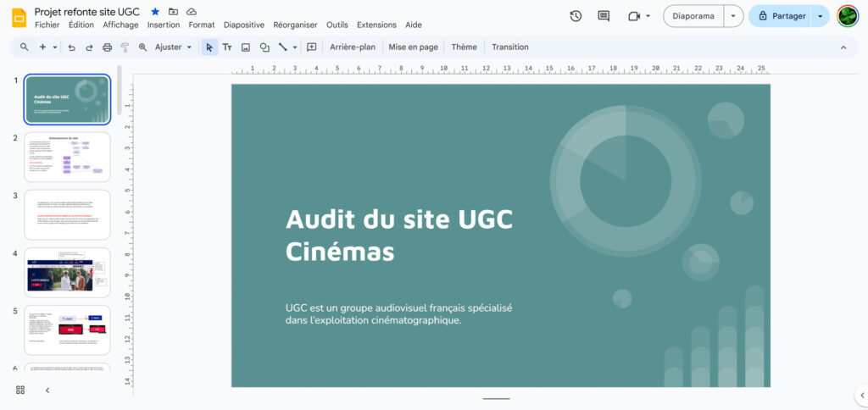
Task: Open the Format menu
Action: click(202, 25)
